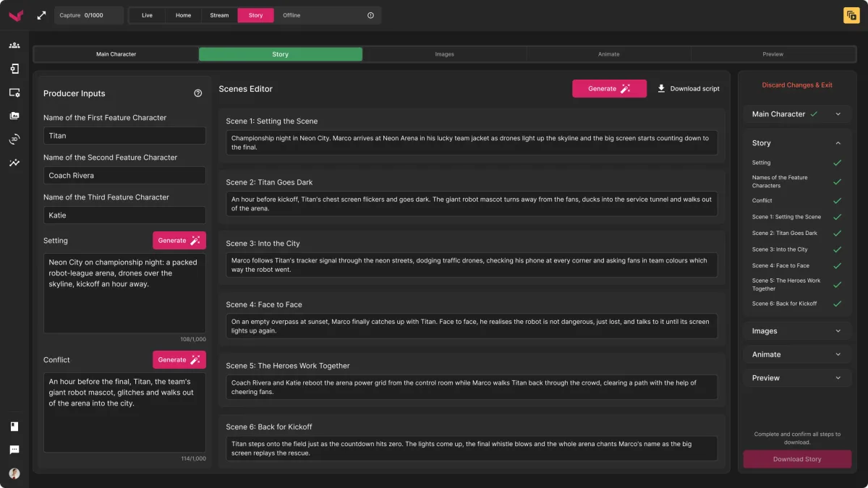Click check mark for Scene 6: Back for Kickoff

838,304
